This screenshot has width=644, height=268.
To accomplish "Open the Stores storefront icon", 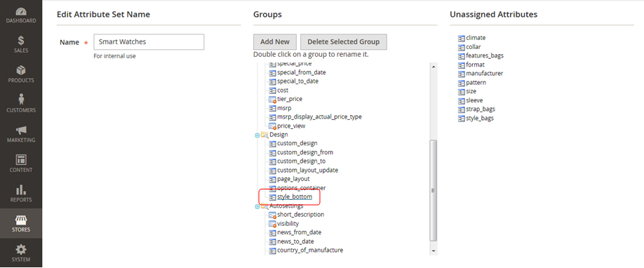I will tap(21, 220).
